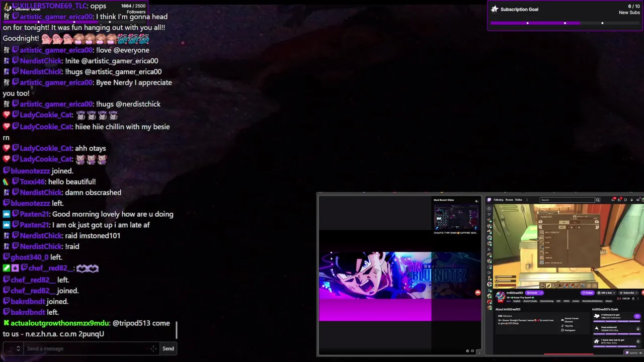Click username KILLERSTONE69_TLC in chat

pos(53,6)
